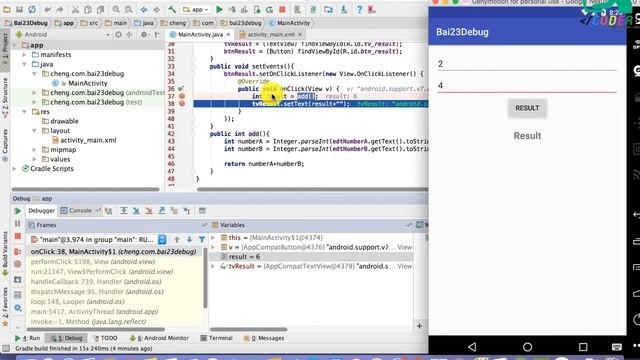Click the Force Step Into icon
The width and height of the screenshot is (640, 360).
click(x=149, y=211)
